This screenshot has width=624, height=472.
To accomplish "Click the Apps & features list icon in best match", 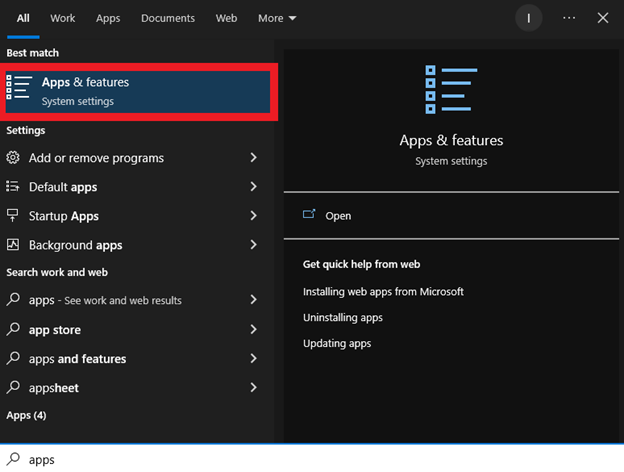I will point(19,87).
